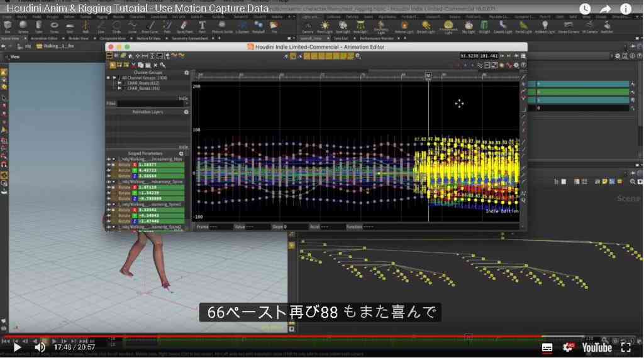This screenshot has width=644, height=358.
Task: Switch to Motion FX View tab
Action: click(148, 38)
